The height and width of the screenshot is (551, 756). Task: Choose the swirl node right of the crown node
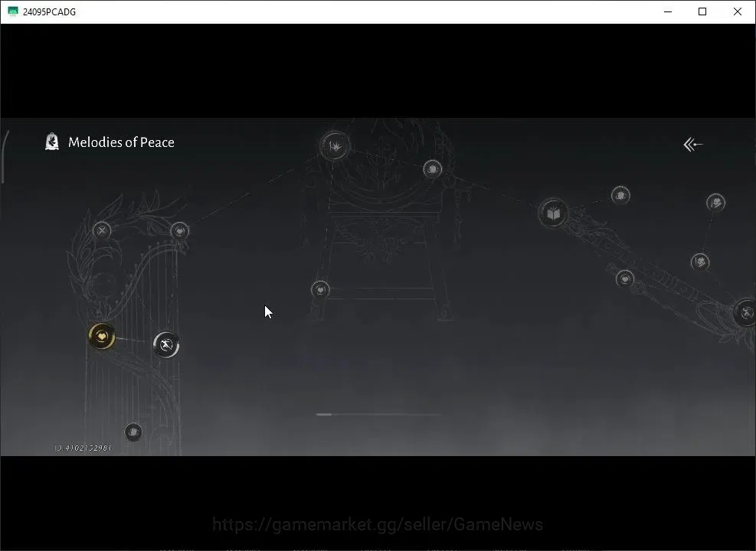pos(433,169)
